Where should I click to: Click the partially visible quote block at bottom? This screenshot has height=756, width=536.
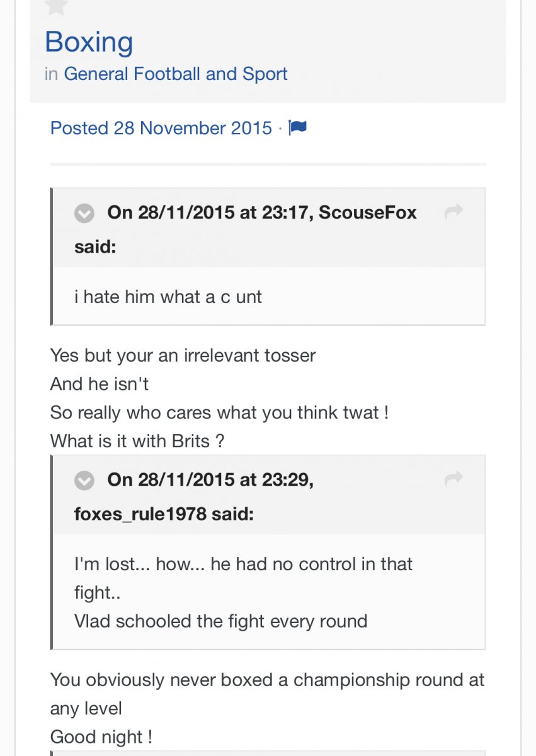268,753
